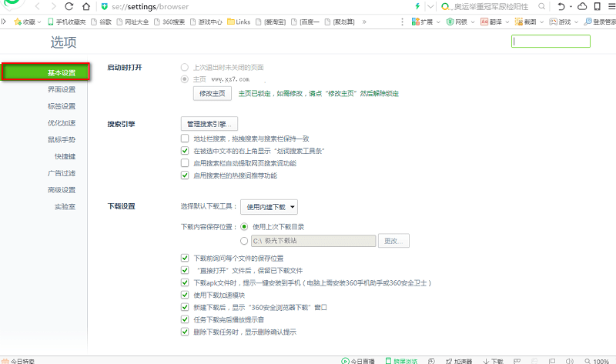Open the 广告过滤 settings section
The image size is (616, 364).
pyautogui.click(x=62, y=173)
